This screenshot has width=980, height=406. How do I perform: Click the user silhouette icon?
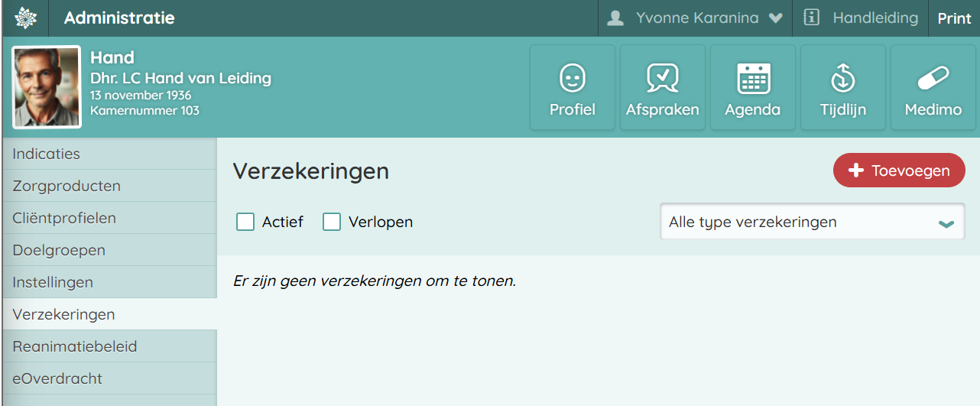(615, 18)
